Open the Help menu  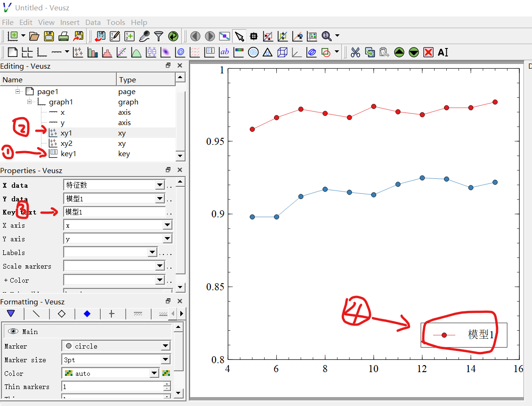click(139, 23)
